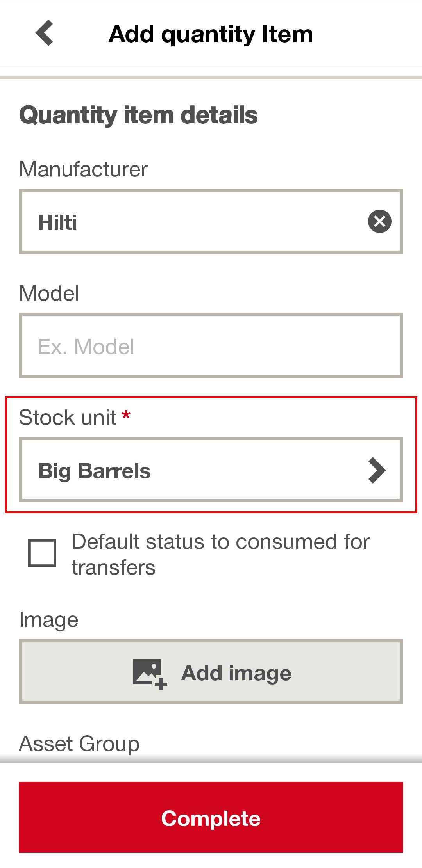Tick the empty consumed-status checkbox square

click(x=42, y=553)
